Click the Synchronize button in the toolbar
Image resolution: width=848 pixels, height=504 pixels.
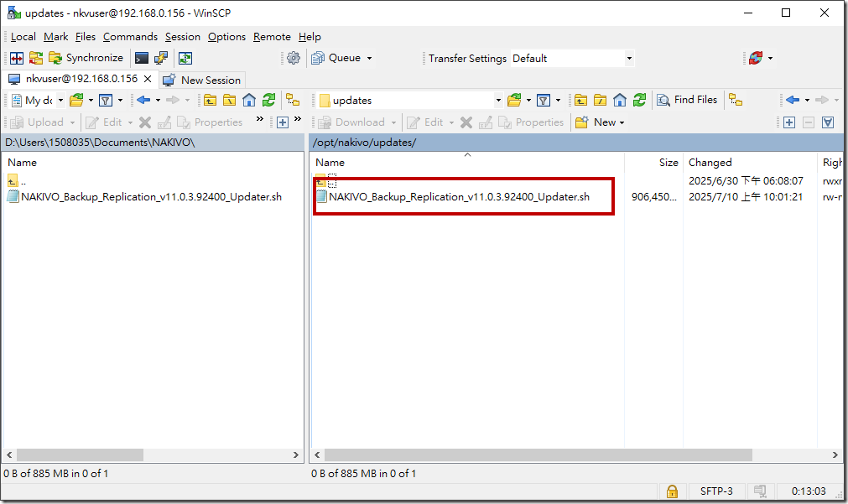[x=86, y=58]
